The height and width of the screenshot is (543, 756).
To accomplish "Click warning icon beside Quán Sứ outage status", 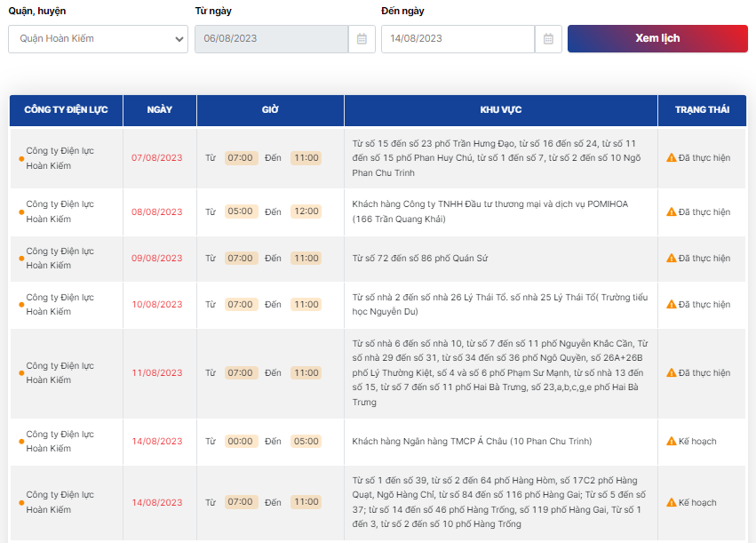I will point(671,258).
